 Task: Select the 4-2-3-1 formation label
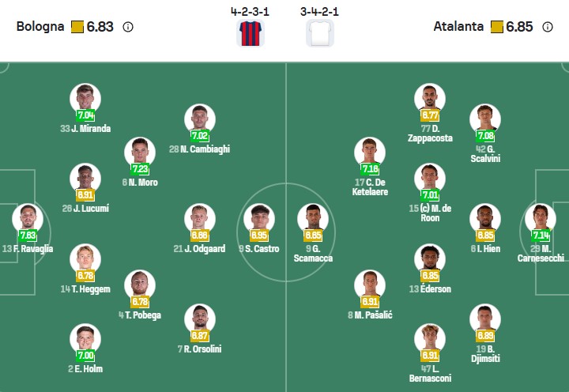point(250,12)
